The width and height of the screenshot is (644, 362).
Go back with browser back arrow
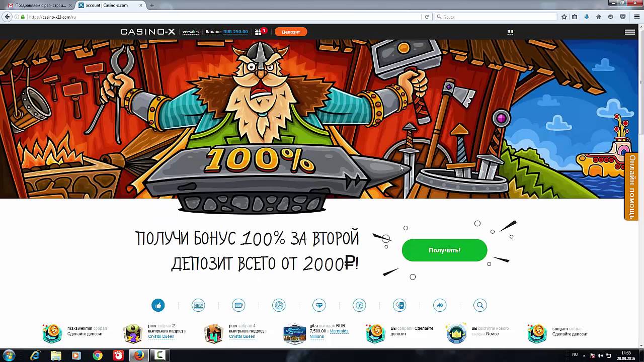7,17
